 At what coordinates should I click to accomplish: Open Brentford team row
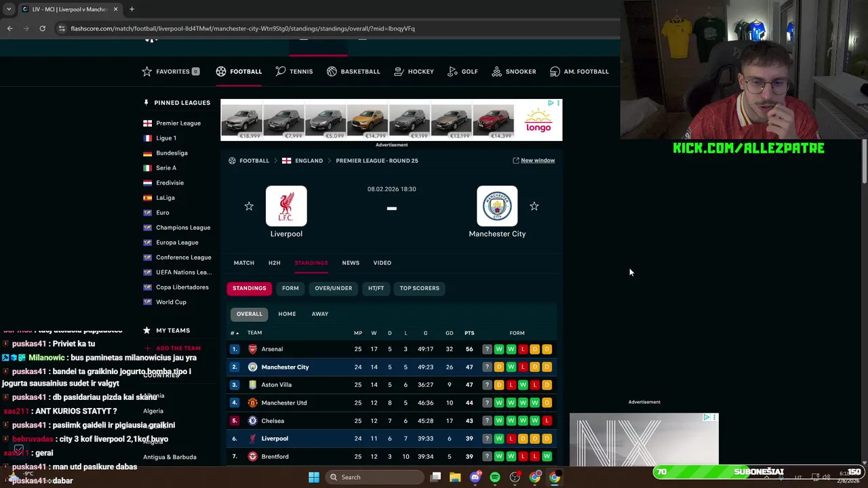pos(392,457)
